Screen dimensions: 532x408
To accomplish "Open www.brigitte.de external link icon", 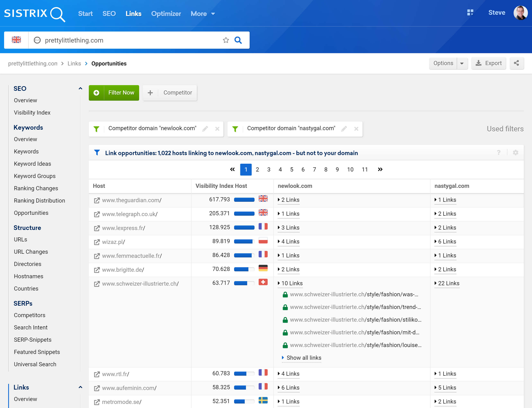I will [x=97, y=270].
